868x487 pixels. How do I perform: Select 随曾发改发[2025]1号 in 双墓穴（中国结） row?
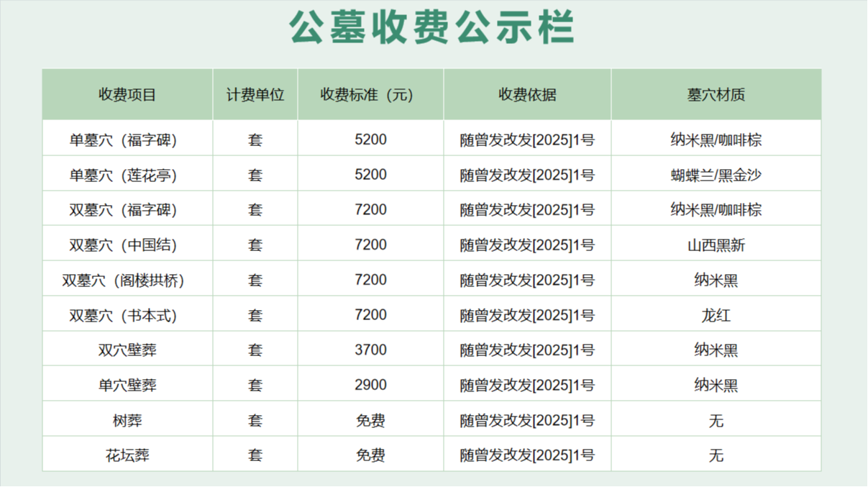point(527,244)
